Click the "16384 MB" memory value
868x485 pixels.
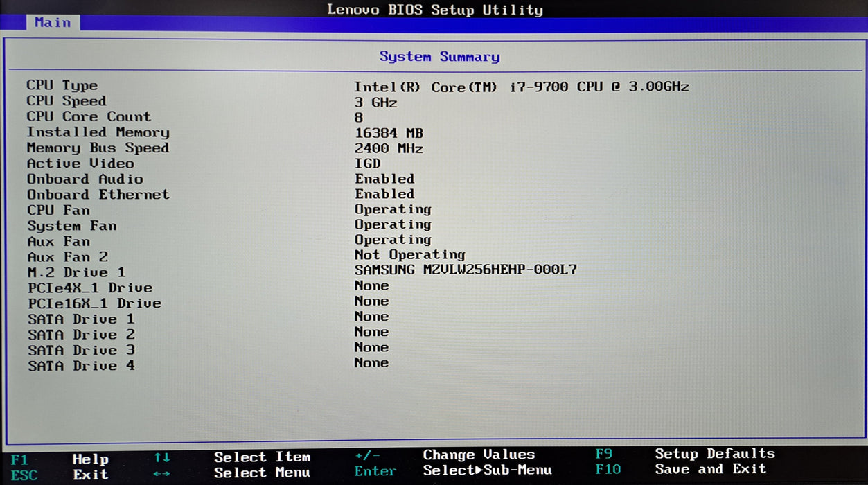(x=389, y=133)
